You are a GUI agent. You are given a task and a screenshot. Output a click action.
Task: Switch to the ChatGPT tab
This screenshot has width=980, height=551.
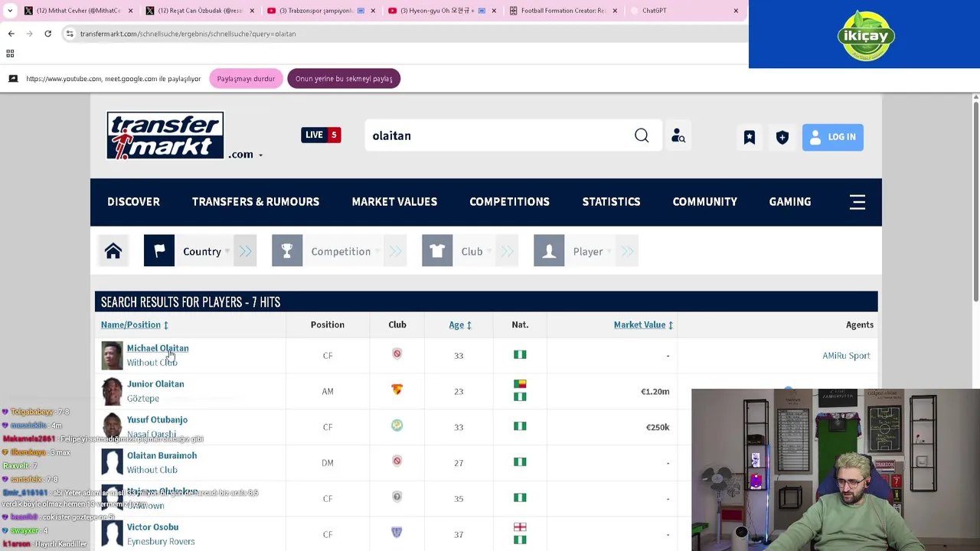684,11
